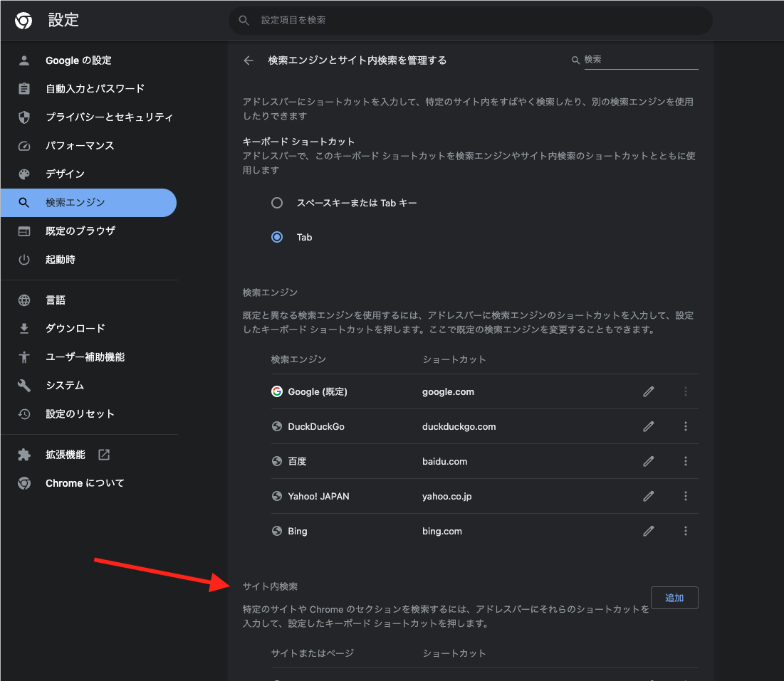Click the edit pencil for Yahoo! JAPAN
Image resolution: width=784 pixels, height=681 pixels.
coord(649,496)
